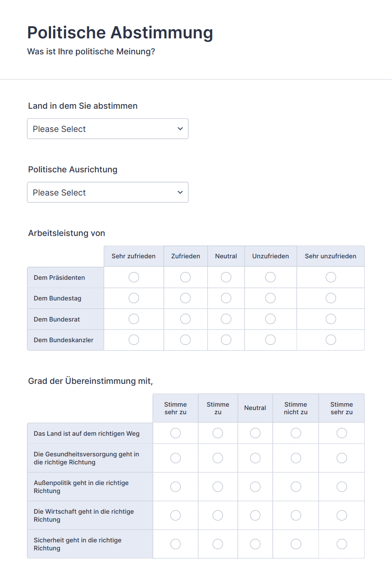Choose 'Stimme nicht zu' for Gesundheitsversorgung row
Screen dimensions: 392x571
[296, 458]
